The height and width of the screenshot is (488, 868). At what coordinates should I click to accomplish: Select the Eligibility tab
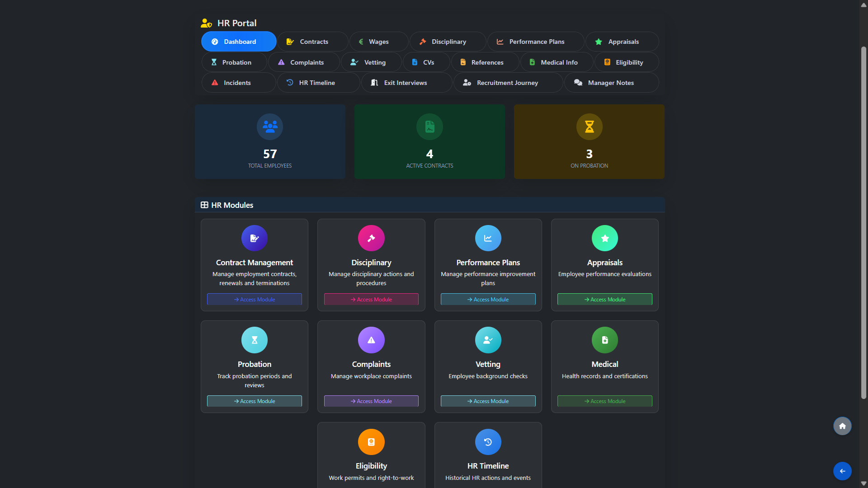tap(627, 62)
